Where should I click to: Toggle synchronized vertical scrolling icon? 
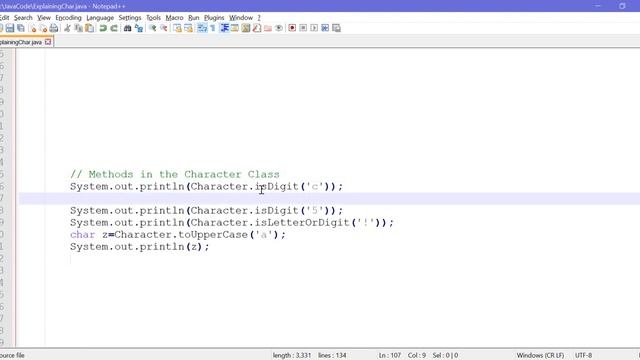click(x=177, y=28)
